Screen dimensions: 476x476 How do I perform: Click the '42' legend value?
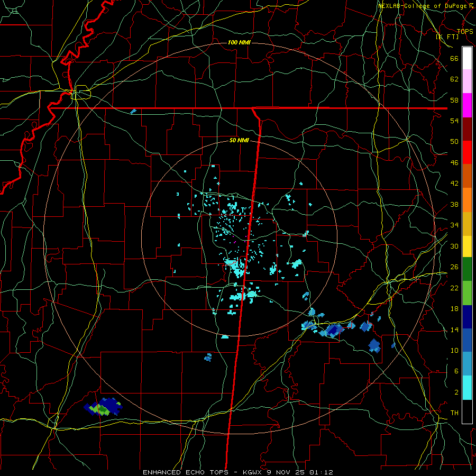click(x=454, y=184)
